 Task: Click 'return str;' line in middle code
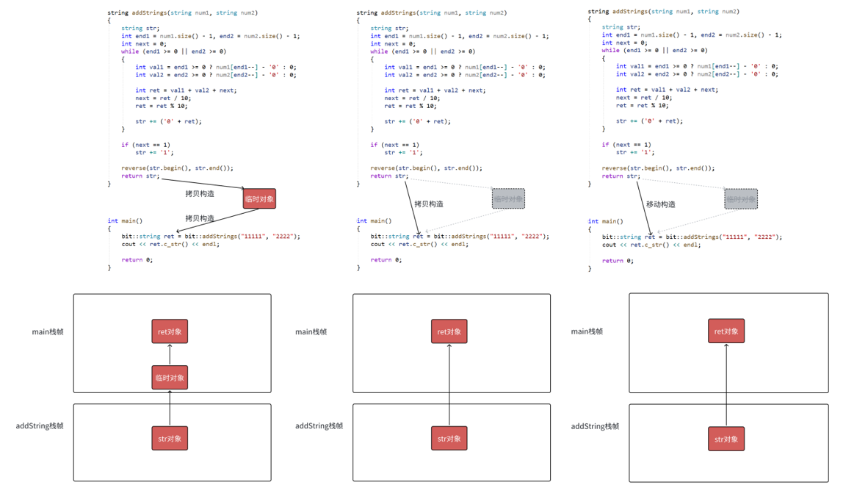pos(390,176)
